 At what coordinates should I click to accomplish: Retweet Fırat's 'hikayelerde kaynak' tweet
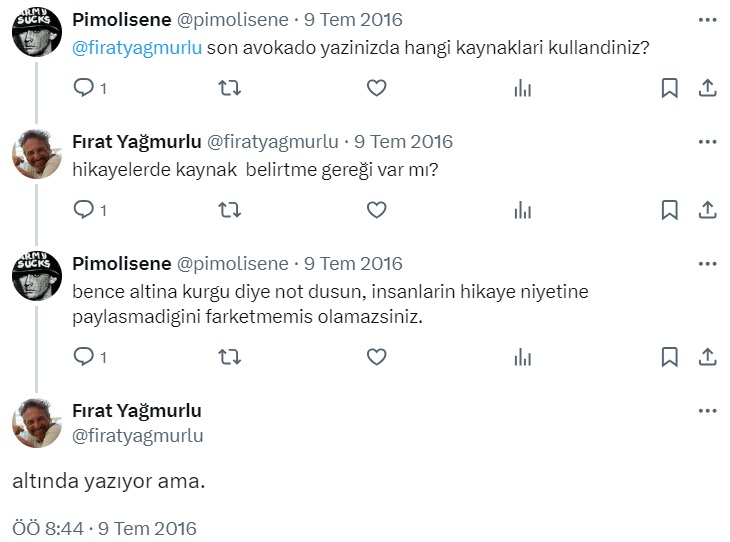point(229,210)
